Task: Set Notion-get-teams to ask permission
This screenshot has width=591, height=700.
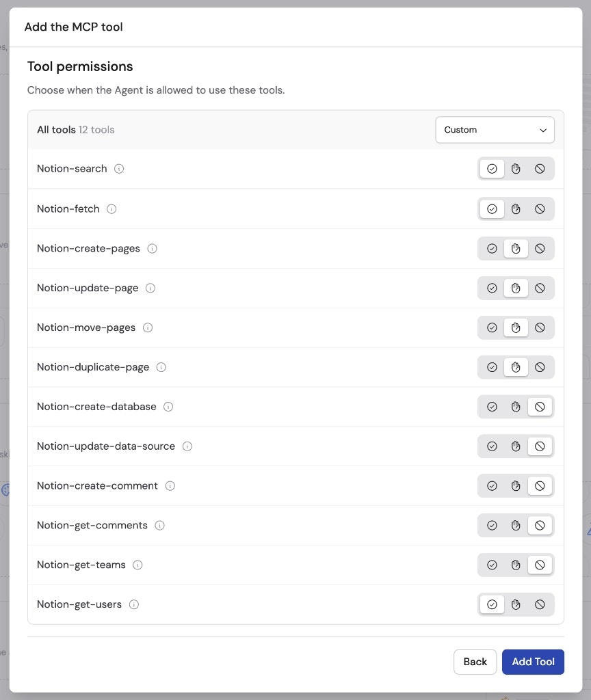Action: pyautogui.click(x=516, y=565)
